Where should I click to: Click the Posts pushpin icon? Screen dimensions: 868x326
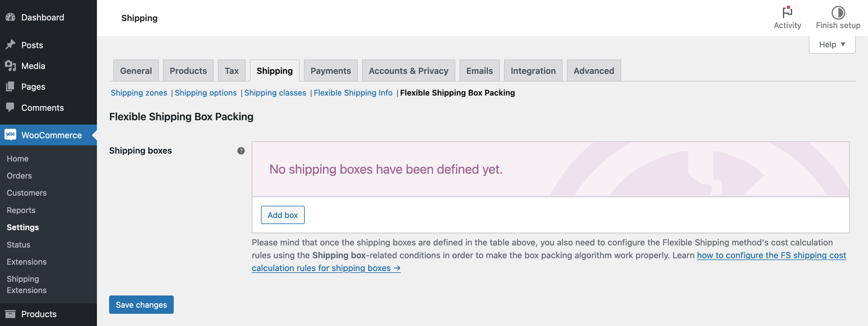click(x=10, y=45)
